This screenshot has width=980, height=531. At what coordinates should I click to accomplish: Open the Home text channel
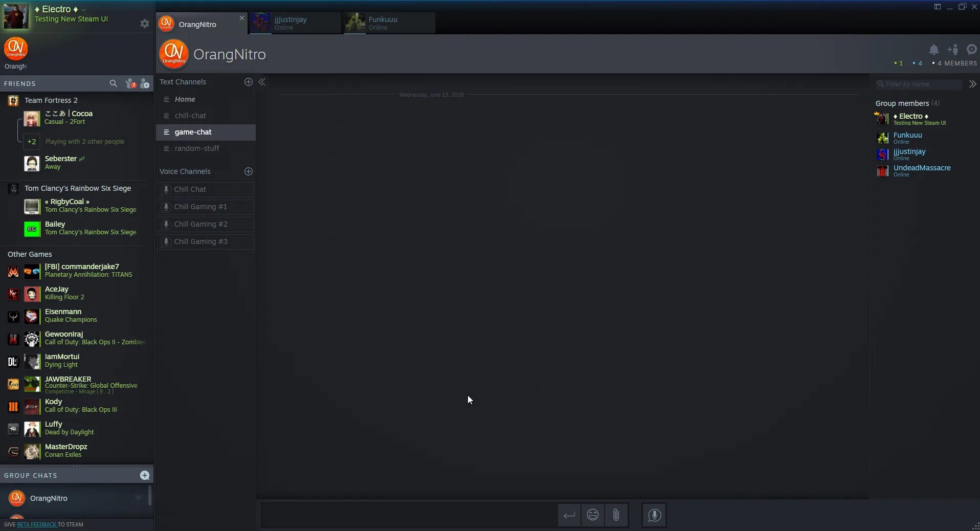[x=206, y=99]
